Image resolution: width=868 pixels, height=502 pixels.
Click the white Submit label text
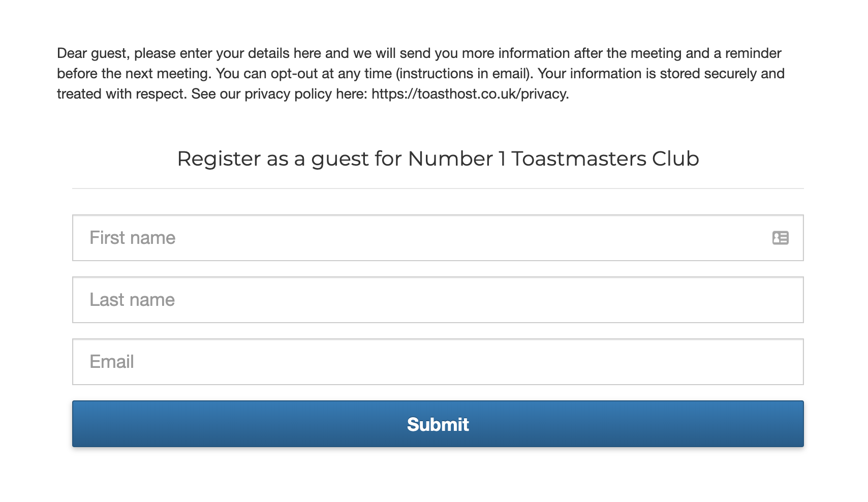point(438,424)
